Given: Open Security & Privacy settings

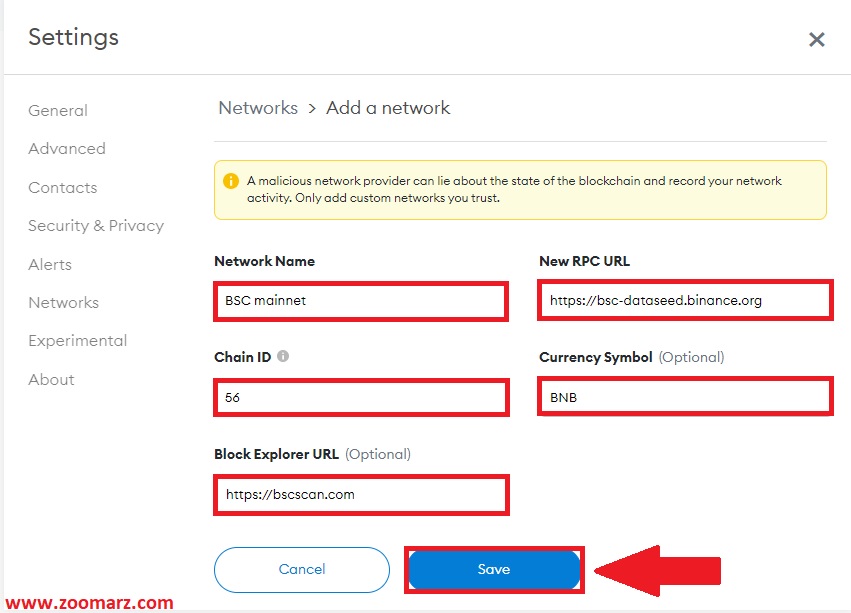Looking at the screenshot, I should click(x=96, y=225).
